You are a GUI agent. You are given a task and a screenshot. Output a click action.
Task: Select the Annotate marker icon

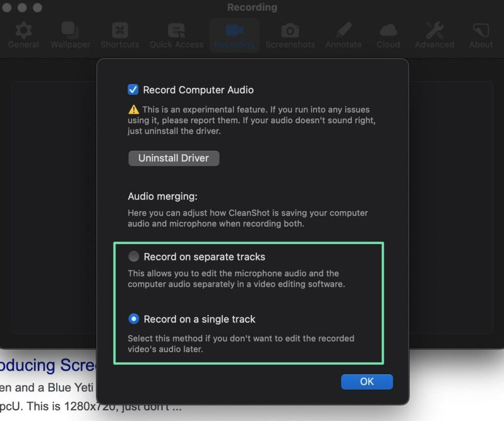tap(343, 31)
